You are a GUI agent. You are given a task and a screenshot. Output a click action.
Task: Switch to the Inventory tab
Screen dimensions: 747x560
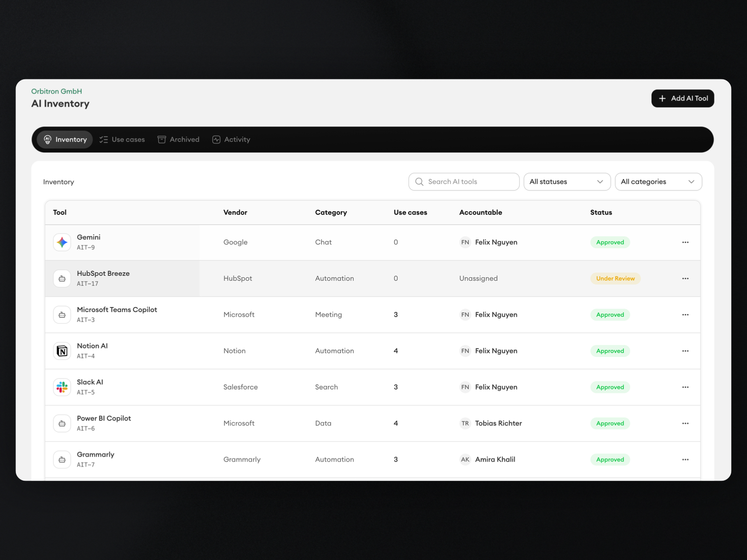click(65, 140)
